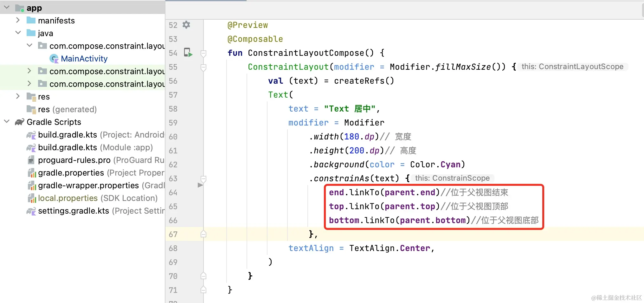Click the java folder icon
This screenshot has height=303, width=644.
pyautogui.click(x=31, y=33)
